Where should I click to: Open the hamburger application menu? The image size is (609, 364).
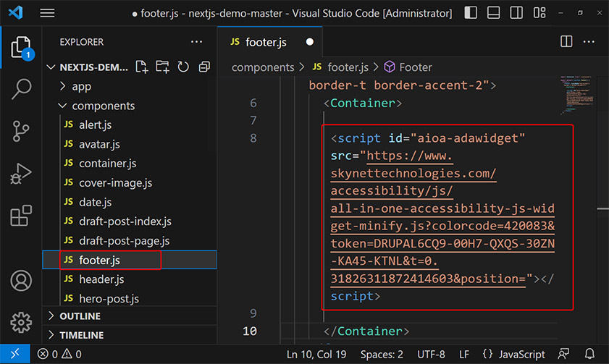click(x=47, y=13)
